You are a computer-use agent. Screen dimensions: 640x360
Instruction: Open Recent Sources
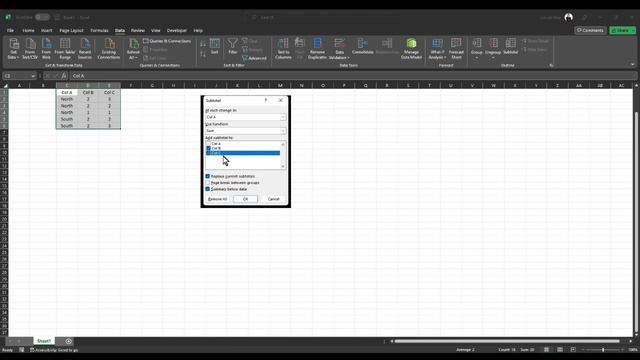point(85,49)
